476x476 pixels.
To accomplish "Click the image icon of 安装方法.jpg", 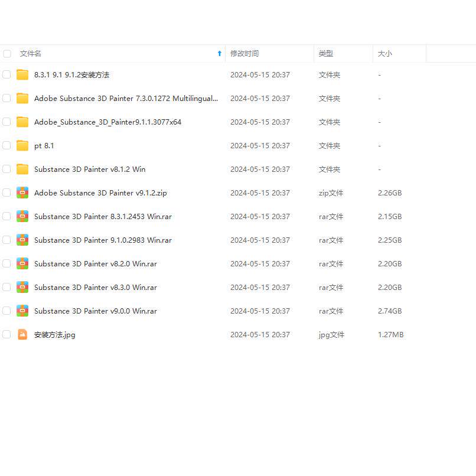I will pos(22,334).
